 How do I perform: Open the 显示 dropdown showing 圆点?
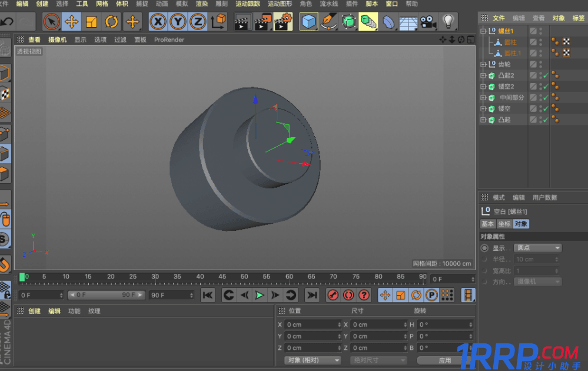(x=537, y=248)
